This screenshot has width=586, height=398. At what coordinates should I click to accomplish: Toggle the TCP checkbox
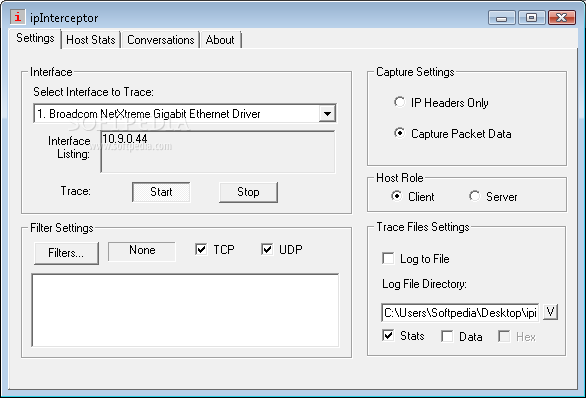[215, 249]
